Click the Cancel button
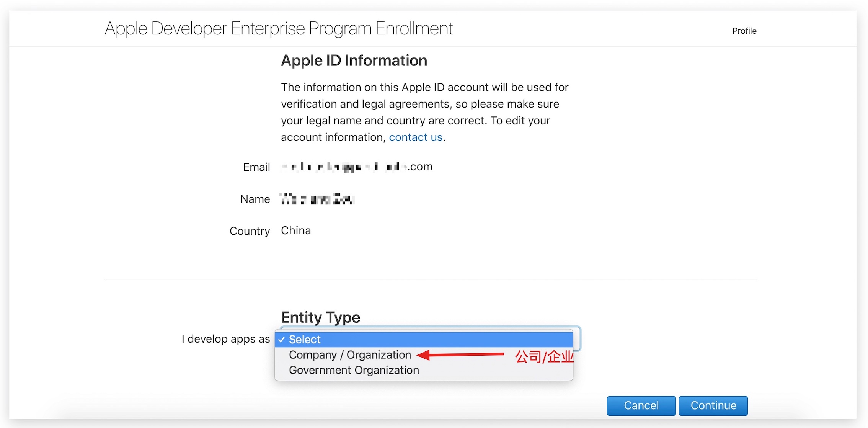This screenshot has width=868, height=428. tap(641, 405)
